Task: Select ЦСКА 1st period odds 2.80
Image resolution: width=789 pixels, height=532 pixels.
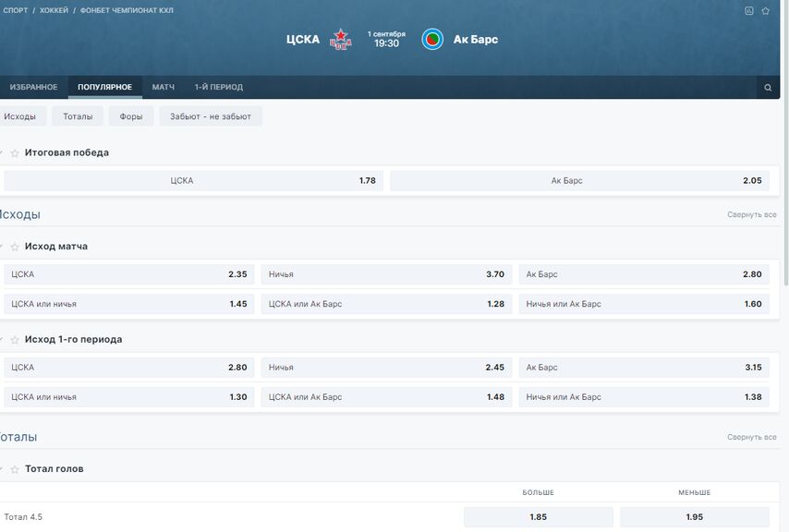Action: 128,367
